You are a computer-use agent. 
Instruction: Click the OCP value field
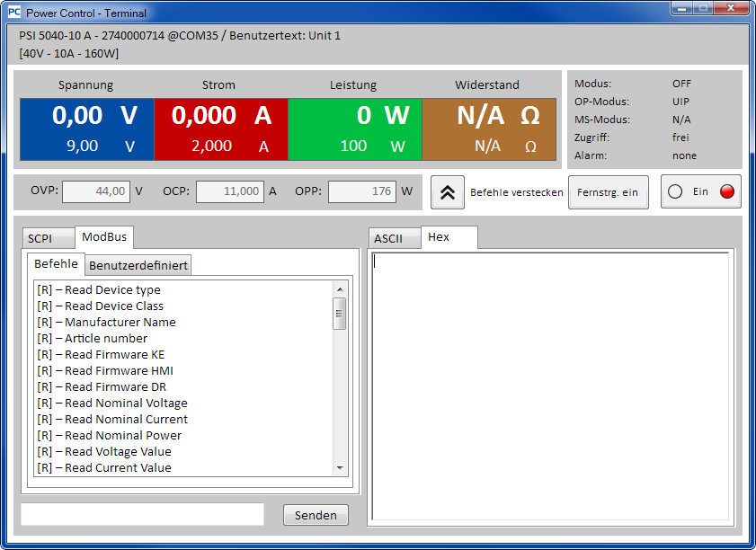(x=230, y=191)
